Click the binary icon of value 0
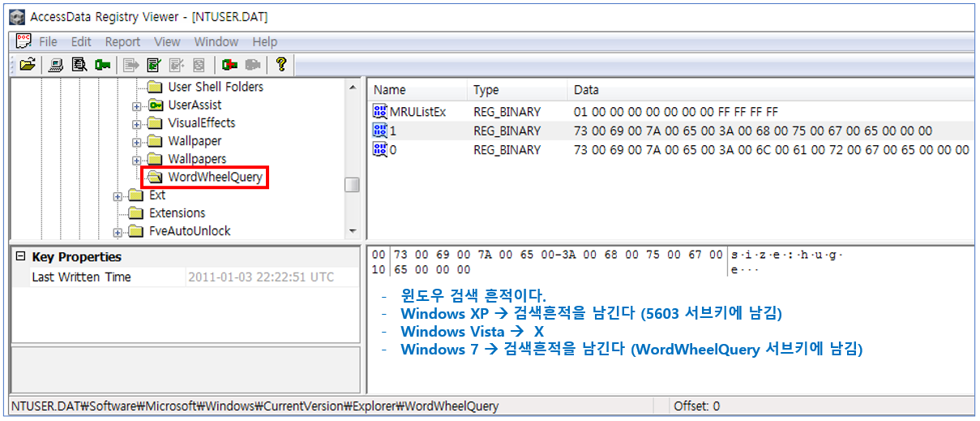The width and height of the screenshot is (980, 421). 379,149
